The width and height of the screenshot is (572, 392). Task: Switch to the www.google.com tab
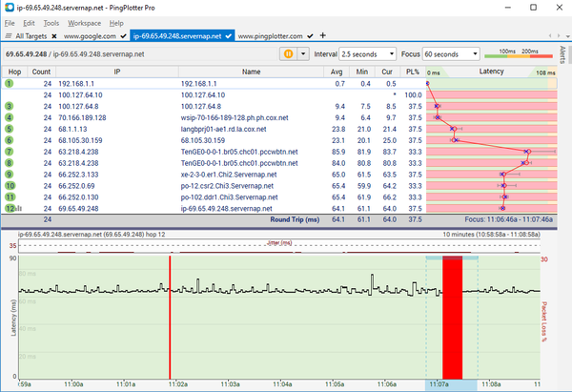click(x=90, y=36)
